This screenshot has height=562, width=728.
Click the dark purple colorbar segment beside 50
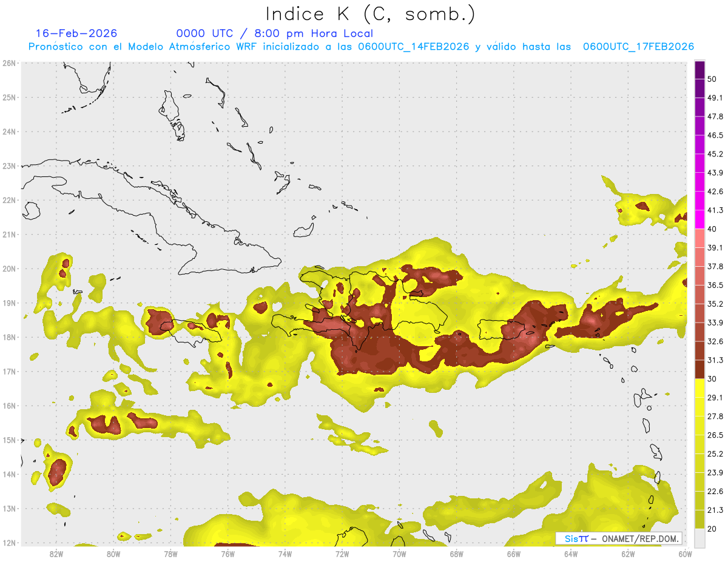699,70
